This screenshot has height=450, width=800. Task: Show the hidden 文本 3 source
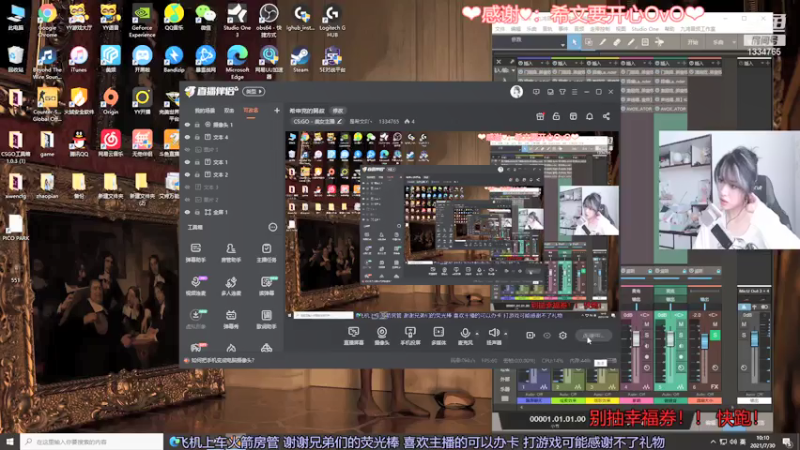click(187, 187)
